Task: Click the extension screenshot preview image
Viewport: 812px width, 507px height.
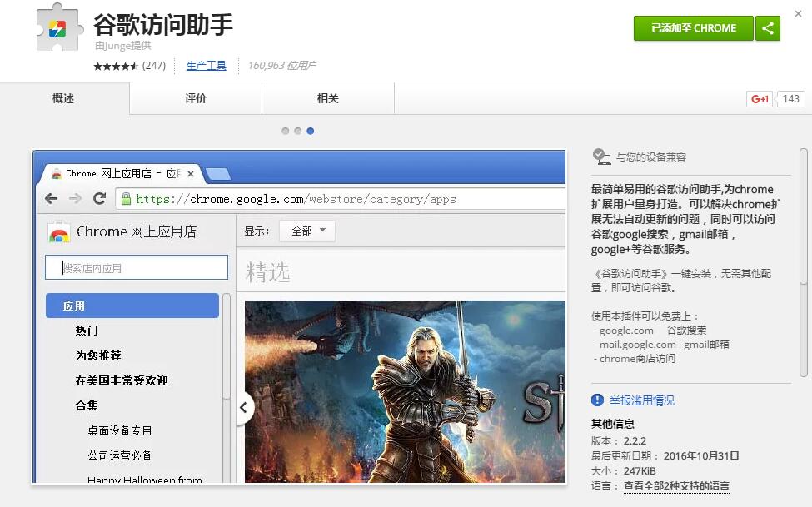Action: [299, 317]
